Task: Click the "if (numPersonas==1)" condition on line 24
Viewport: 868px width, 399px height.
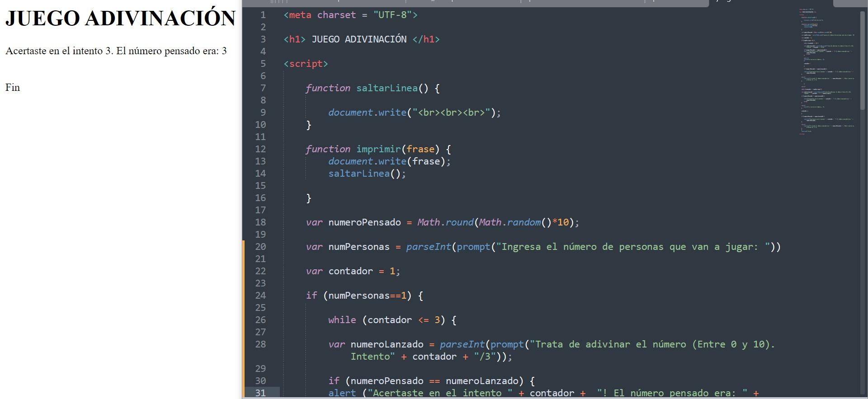Action: point(359,296)
